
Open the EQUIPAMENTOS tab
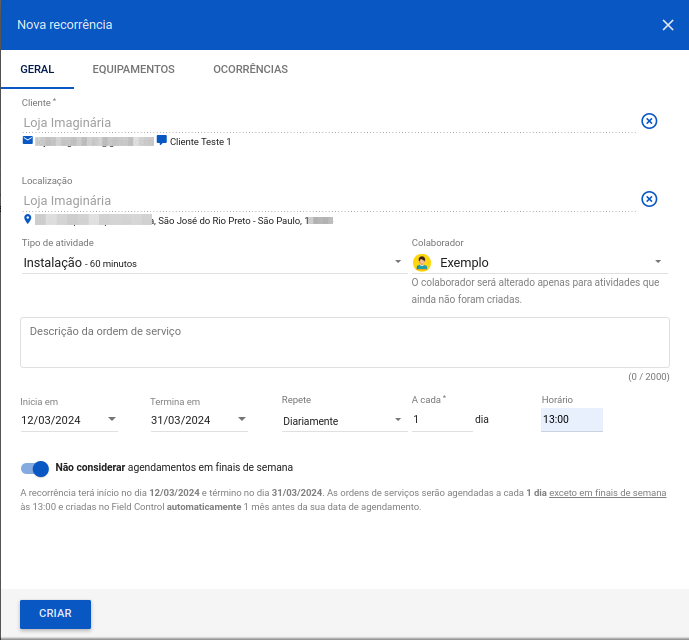tap(133, 69)
